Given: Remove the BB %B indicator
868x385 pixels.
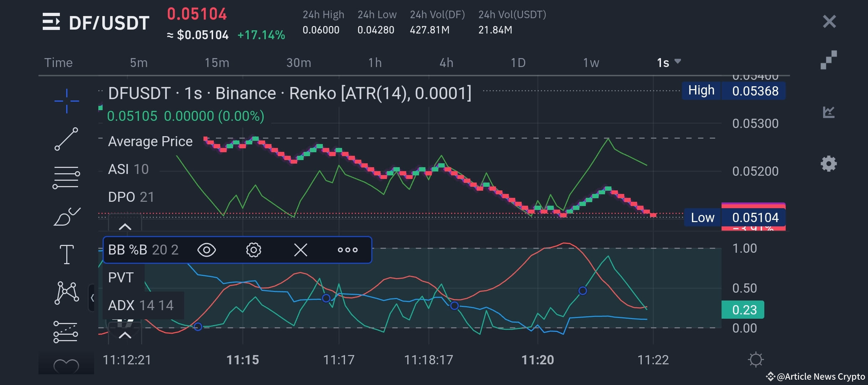Looking at the screenshot, I should tap(300, 250).
